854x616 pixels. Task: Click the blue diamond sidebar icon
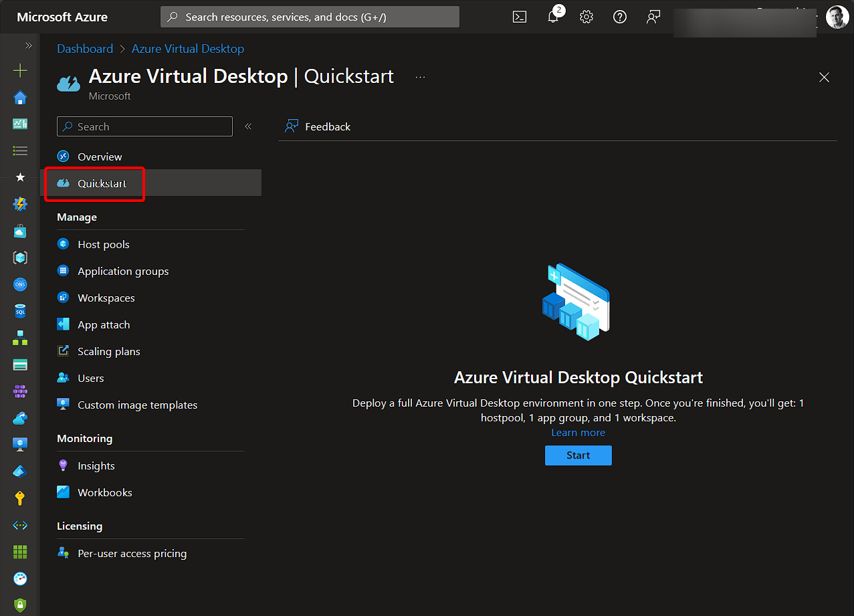(x=20, y=471)
